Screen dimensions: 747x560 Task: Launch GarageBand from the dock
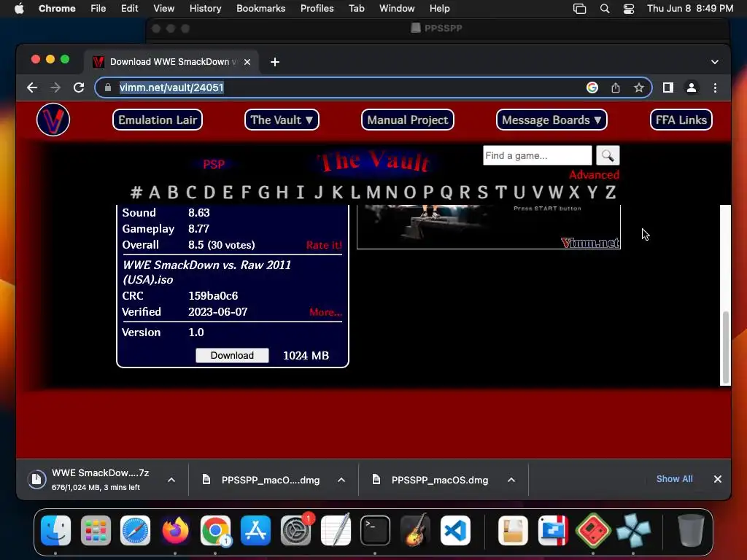click(415, 530)
